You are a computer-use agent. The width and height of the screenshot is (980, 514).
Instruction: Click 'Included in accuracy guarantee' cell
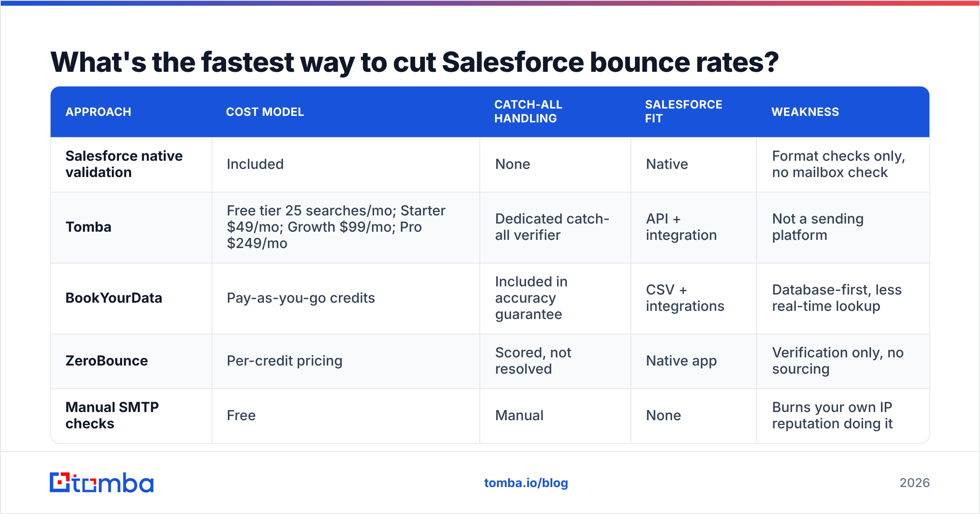click(531, 298)
